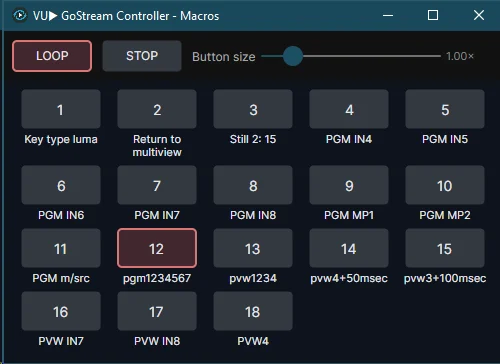Screen dimensions: 500x364
Task: Click the Button size slider handle
Action: [x=293, y=56]
